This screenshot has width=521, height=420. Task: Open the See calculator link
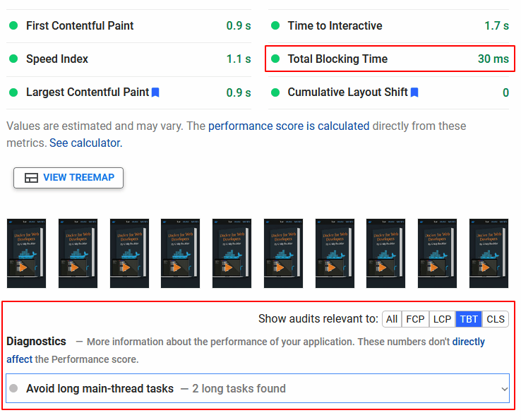click(85, 143)
